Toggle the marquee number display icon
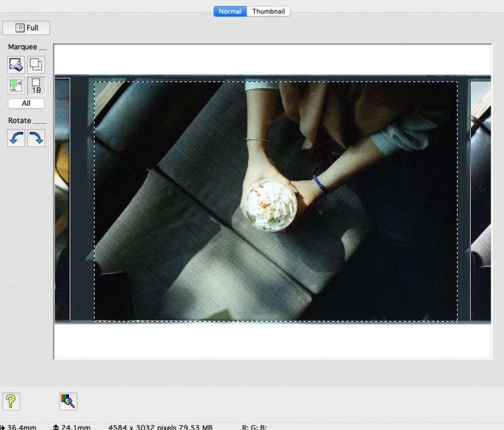This screenshot has height=430, width=504. pos(36,85)
